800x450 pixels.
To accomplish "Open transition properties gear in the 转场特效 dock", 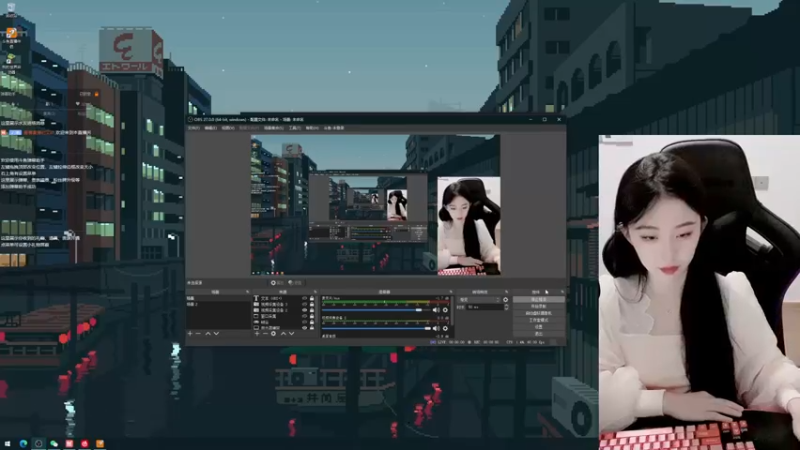I will pyautogui.click(x=506, y=300).
